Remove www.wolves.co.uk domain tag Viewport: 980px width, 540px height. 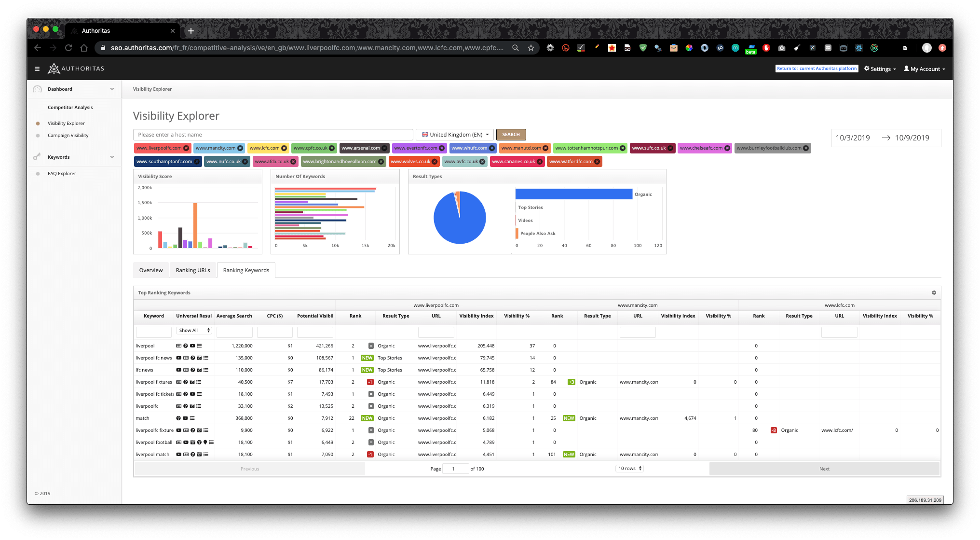(435, 162)
